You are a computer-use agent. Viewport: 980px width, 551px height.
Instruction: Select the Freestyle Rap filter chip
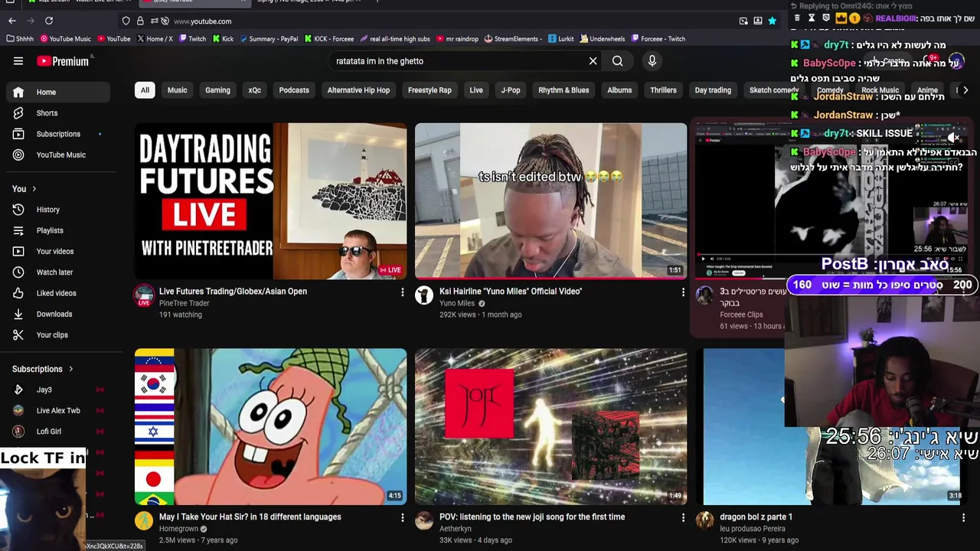430,90
